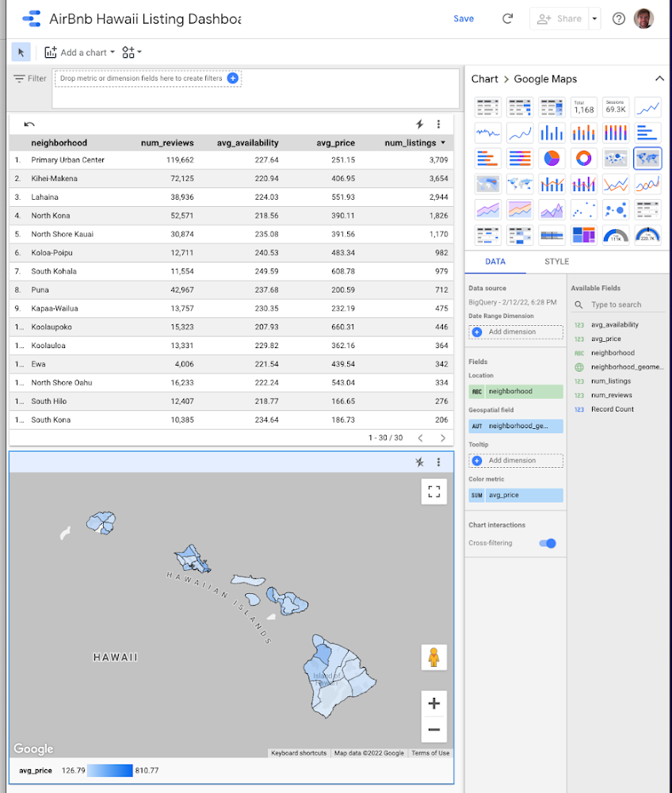Click the Save button
The image size is (672, 793).
click(464, 19)
